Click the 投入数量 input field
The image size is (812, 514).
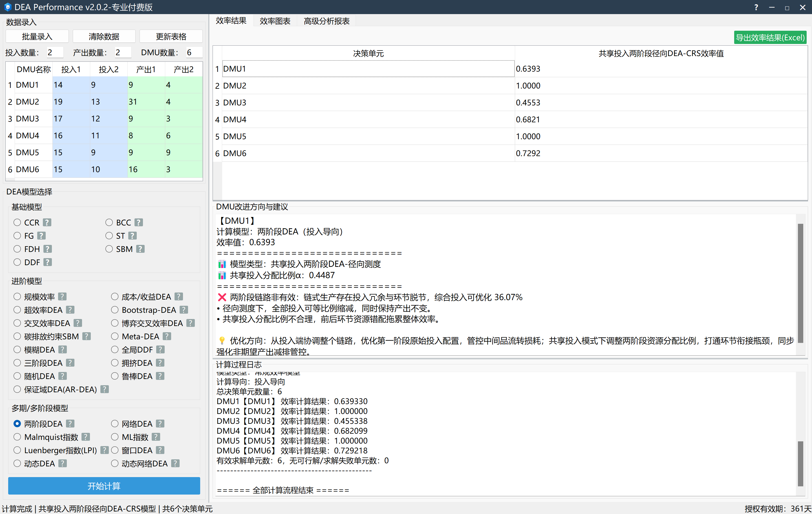click(x=55, y=52)
